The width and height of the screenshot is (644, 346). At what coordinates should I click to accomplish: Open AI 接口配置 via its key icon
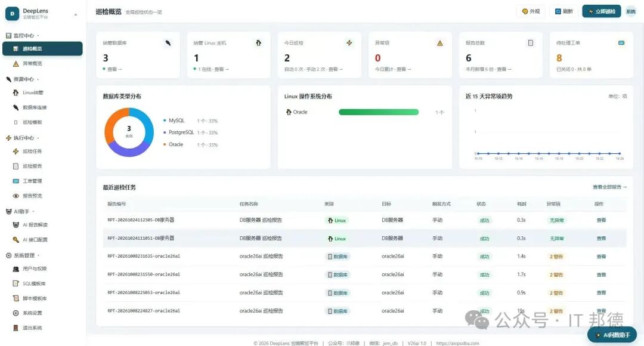pyautogui.click(x=16, y=240)
